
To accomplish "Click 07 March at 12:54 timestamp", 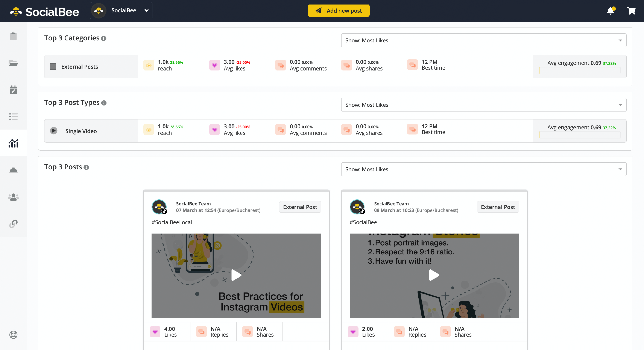I will coord(196,210).
